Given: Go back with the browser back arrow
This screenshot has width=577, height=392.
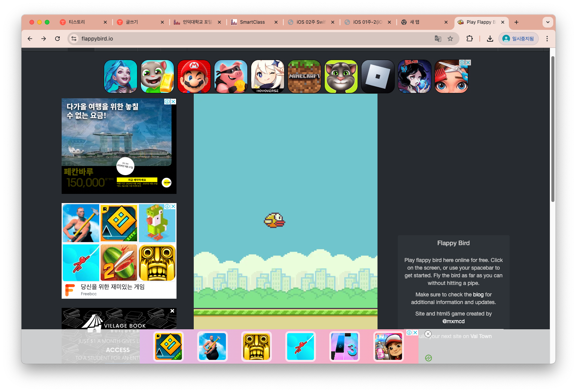Looking at the screenshot, I should [30, 39].
